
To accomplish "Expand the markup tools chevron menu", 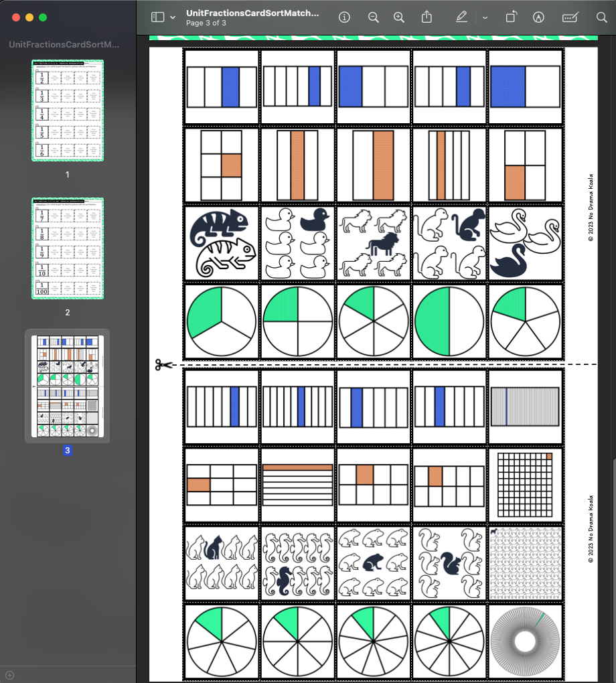I will click(483, 17).
